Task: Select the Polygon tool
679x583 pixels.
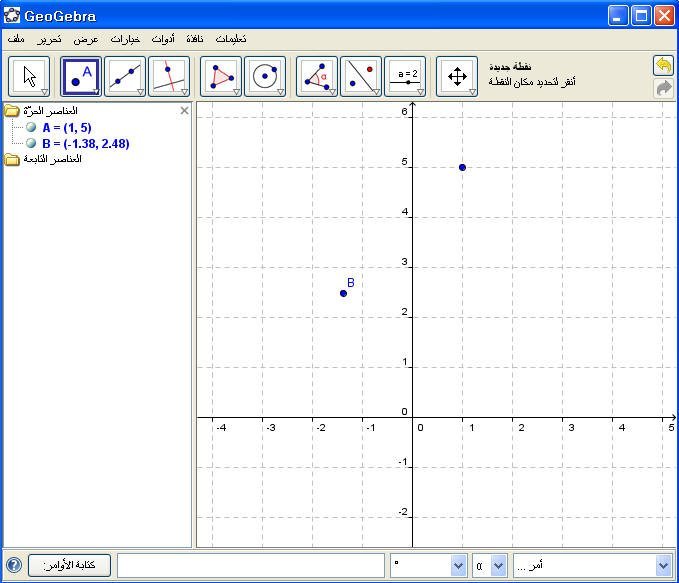Action: point(221,77)
